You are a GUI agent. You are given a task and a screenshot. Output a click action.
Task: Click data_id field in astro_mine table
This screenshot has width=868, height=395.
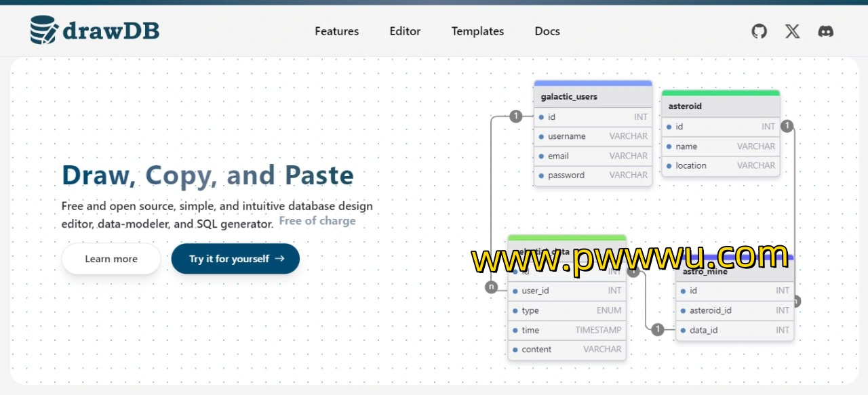tap(734, 330)
